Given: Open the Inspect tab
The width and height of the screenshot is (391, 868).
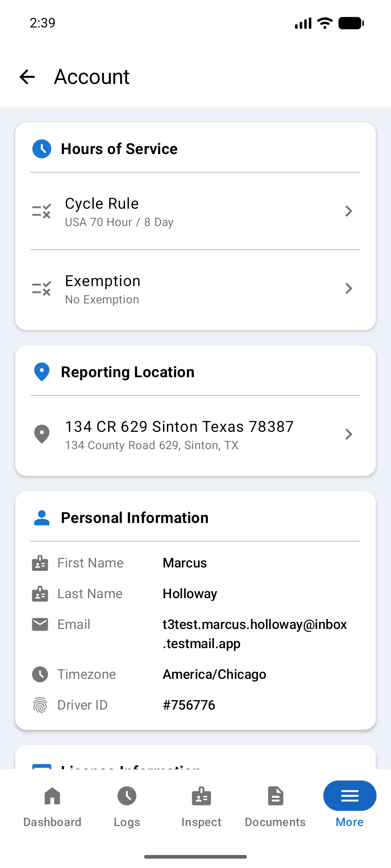Looking at the screenshot, I should pos(201,807).
